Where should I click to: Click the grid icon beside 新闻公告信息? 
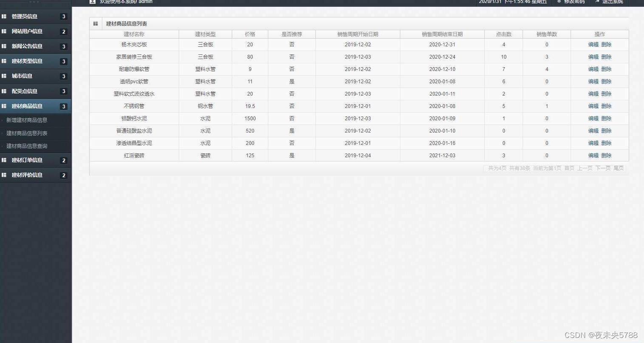(x=4, y=46)
